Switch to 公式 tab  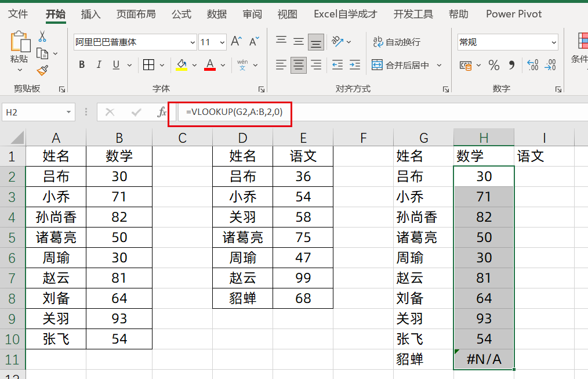tap(182, 15)
